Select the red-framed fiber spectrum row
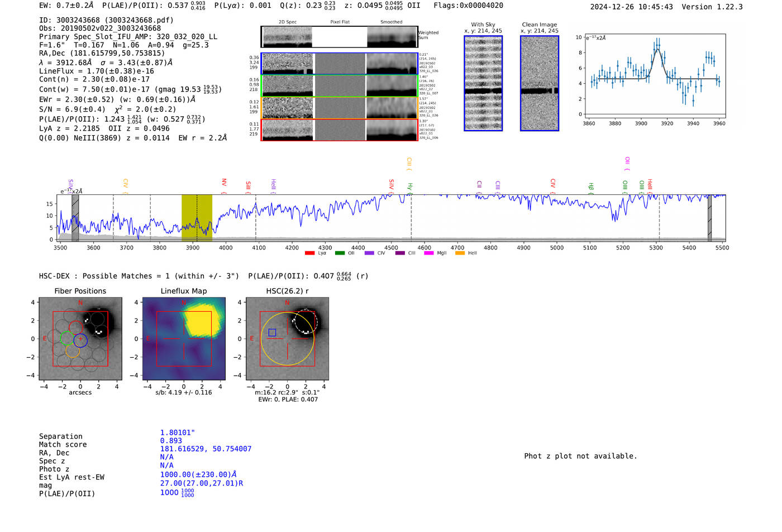The height and width of the screenshot is (532, 782). tap(340, 130)
